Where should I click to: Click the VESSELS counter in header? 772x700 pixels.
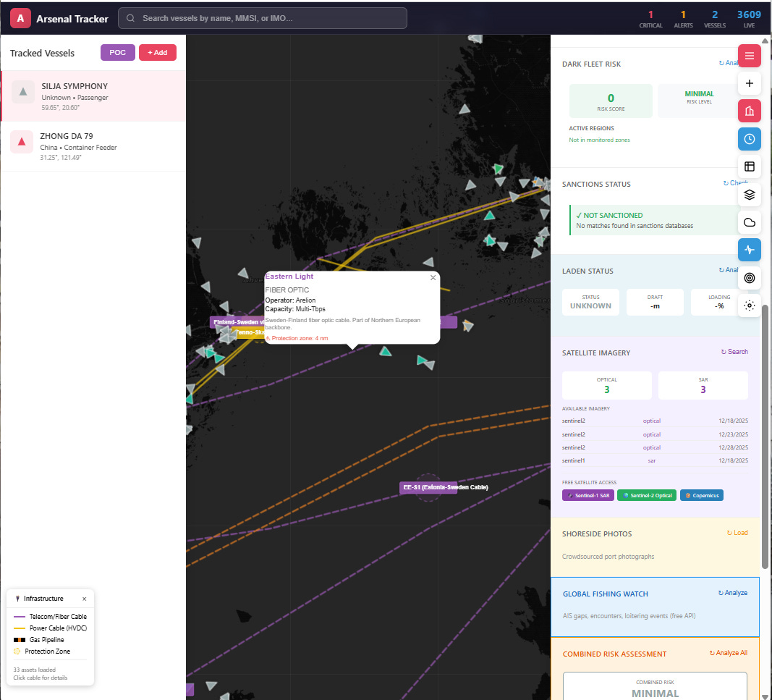(714, 20)
